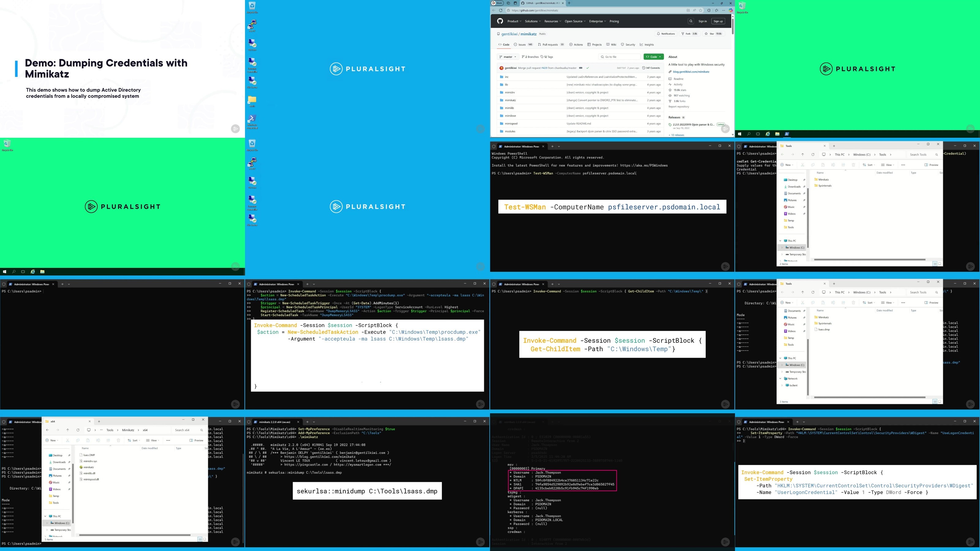Screen dimensions: 980x551
Task: Click the green commit status check mark
Action: 587,68
